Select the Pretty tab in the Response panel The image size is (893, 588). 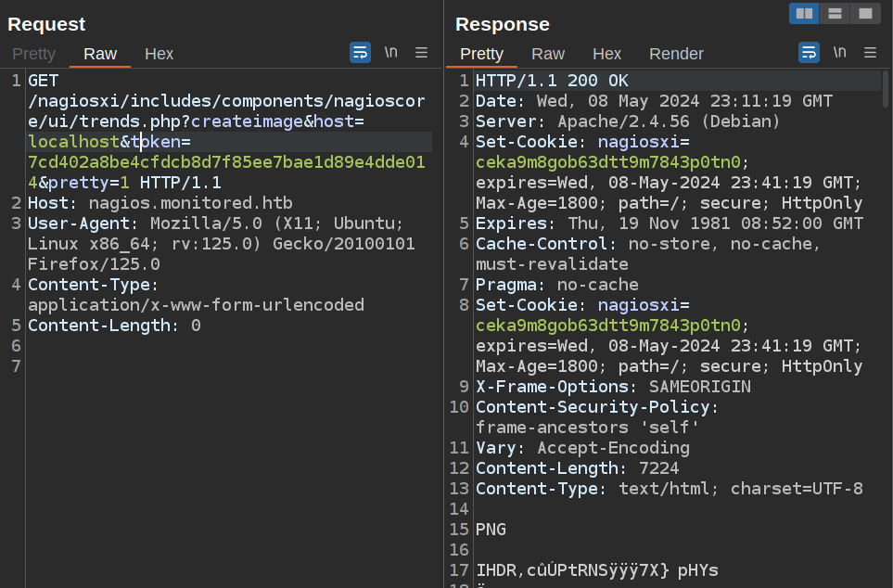481,54
